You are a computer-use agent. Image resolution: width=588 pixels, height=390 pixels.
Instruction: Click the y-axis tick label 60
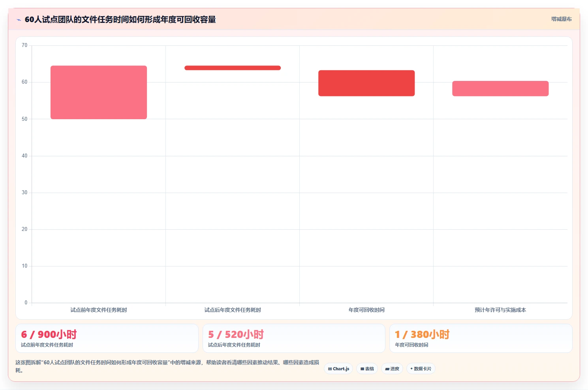[x=24, y=82]
